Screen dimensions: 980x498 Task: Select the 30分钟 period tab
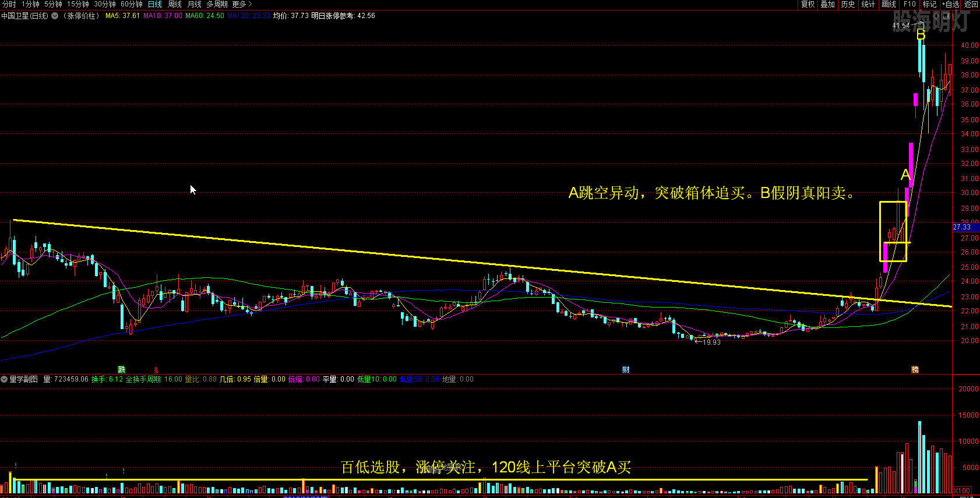[x=105, y=4]
